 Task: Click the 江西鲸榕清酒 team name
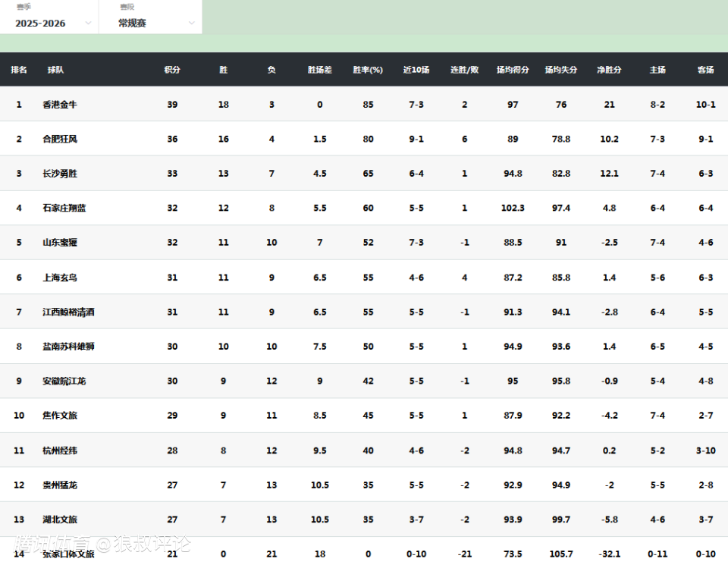click(x=68, y=312)
